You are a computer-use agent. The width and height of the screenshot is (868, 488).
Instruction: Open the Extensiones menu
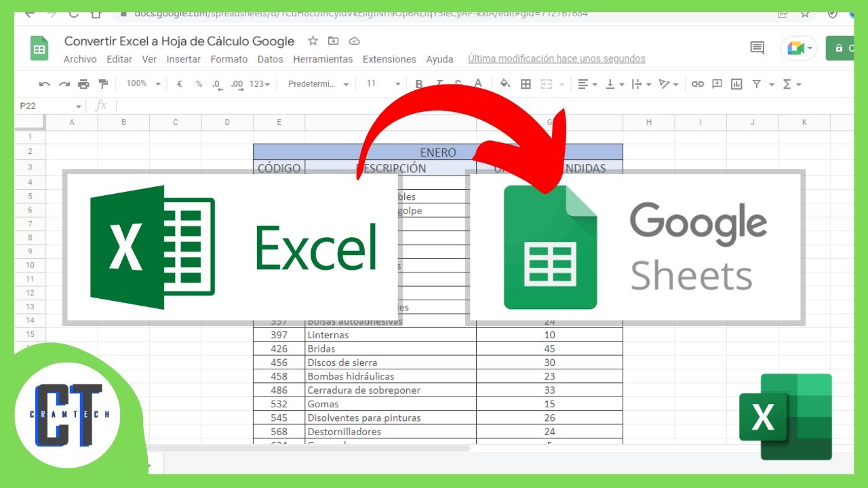[x=389, y=60]
